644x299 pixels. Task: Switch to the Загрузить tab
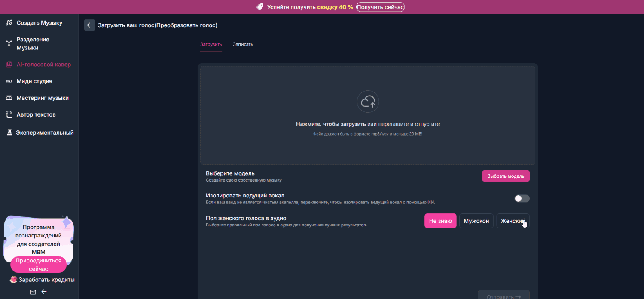211,44
